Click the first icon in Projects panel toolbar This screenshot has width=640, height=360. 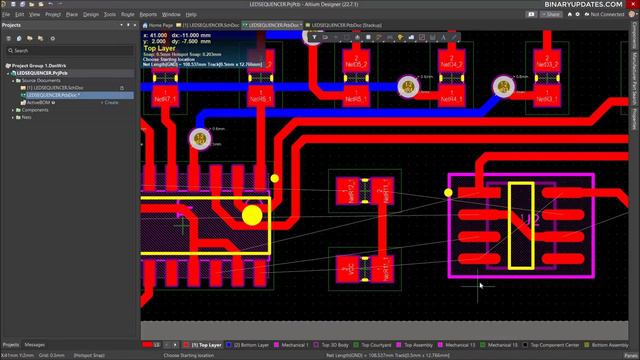8,38
